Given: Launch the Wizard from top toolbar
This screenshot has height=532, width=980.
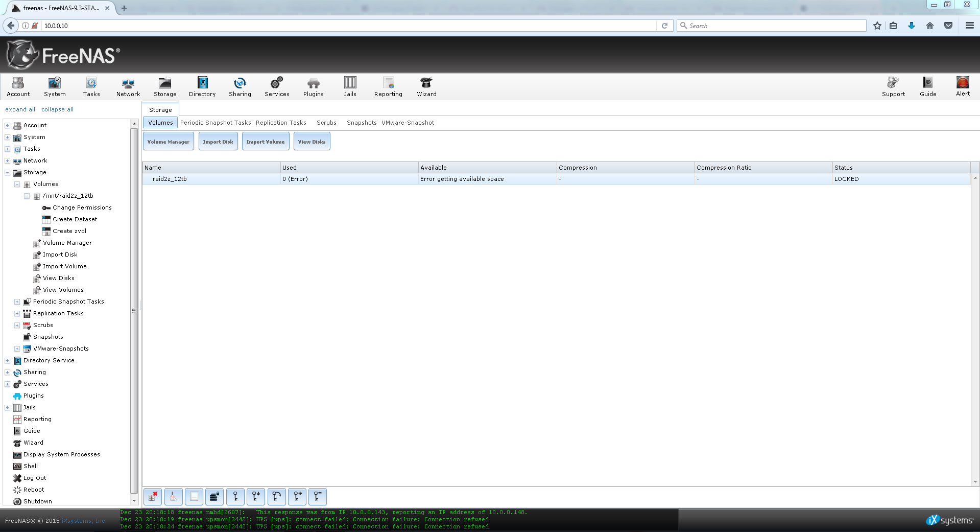Looking at the screenshot, I should [x=426, y=86].
